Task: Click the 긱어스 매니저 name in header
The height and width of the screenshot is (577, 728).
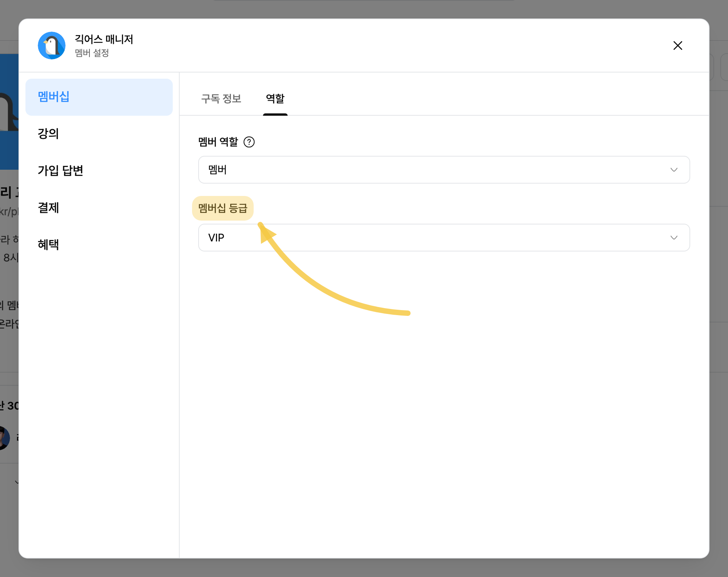Action: [x=104, y=39]
